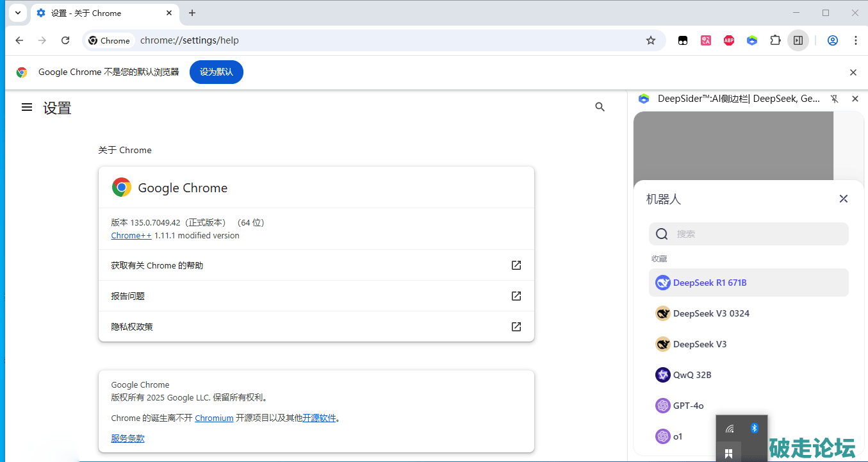The height and width of the screenshot is (462, 868).
Task: Click the DeepSider extension icon in toolbar
Action: tap(752, 40)
